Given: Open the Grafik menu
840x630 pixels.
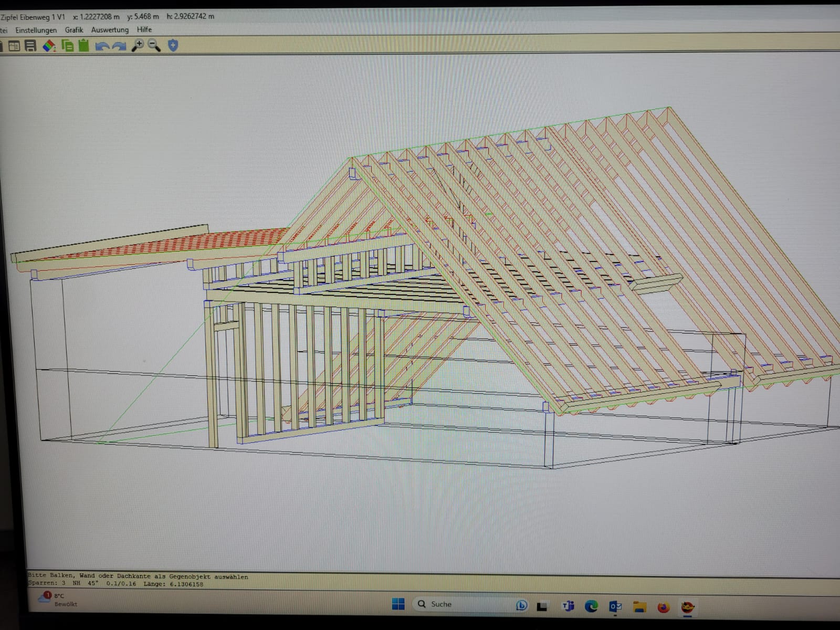Looking at the screenshot, I should (x=74, y=30).
